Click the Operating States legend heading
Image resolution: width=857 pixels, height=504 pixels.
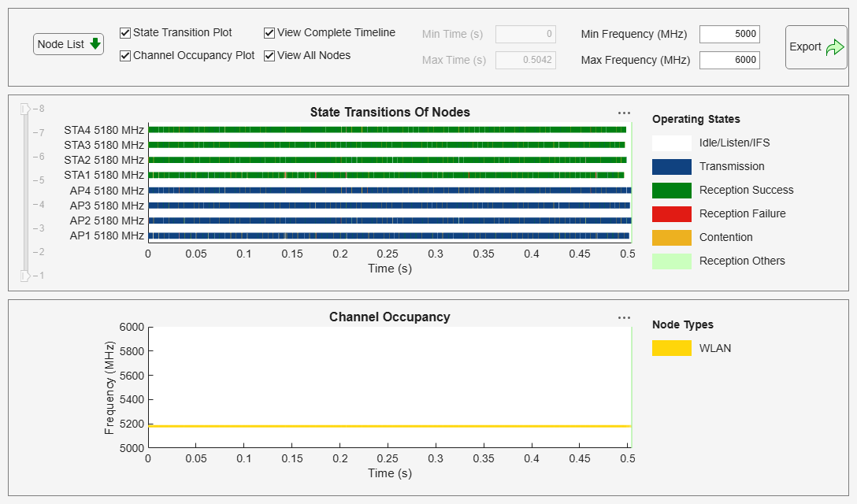(x=696, y=119)
